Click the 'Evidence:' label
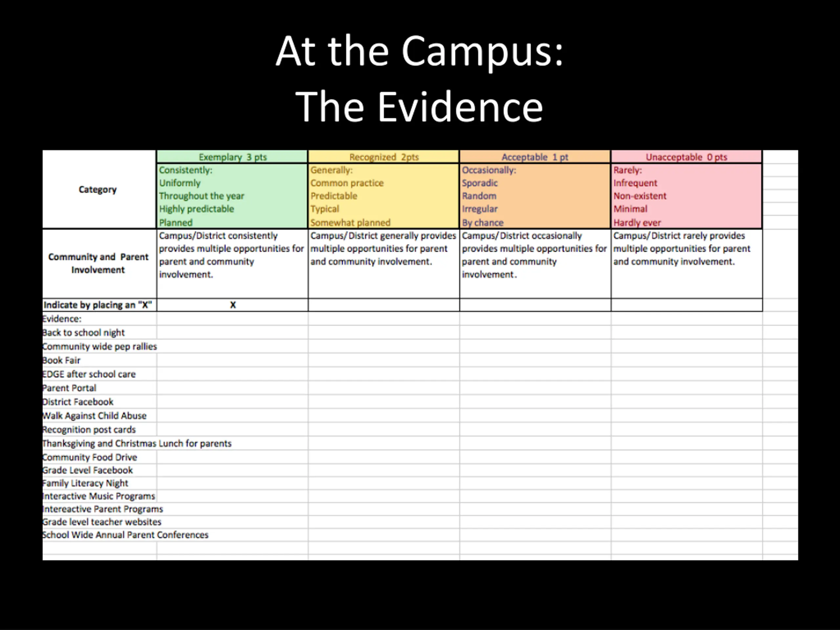 [x=62, y=319]
